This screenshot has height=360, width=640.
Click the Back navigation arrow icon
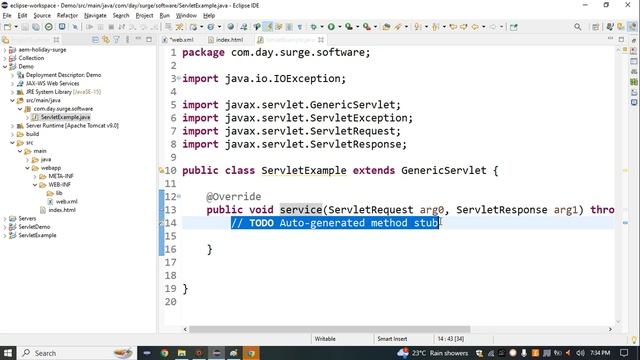pos(475,27)
